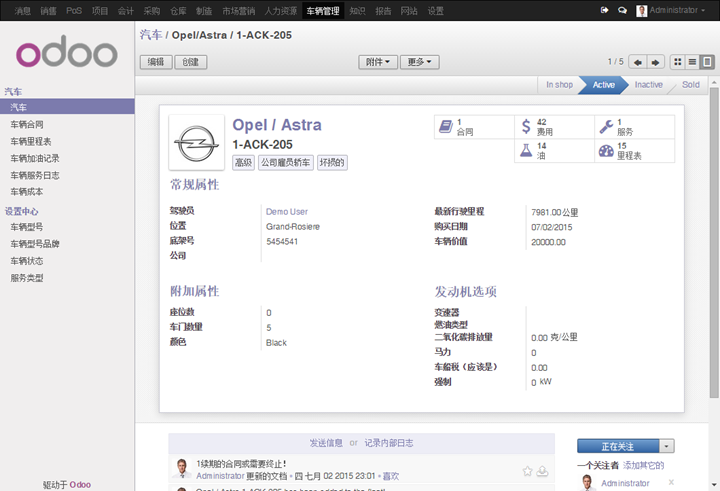Viewport: 720px width, 491px height.
Task: Open the Demo User driver link
Action: (x=287, y=212)
